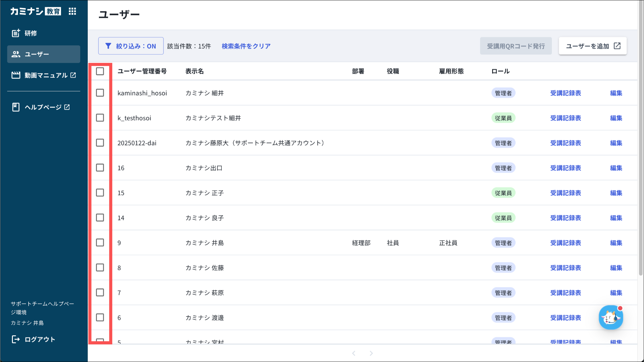Click the ユーザー people icon in sidebar
The image size is (644, 362).
point(16,54)
